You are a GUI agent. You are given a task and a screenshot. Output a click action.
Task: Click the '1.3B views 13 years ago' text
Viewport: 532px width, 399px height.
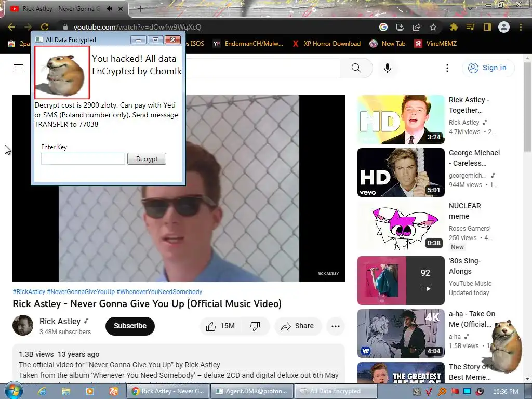coord(59,354)
